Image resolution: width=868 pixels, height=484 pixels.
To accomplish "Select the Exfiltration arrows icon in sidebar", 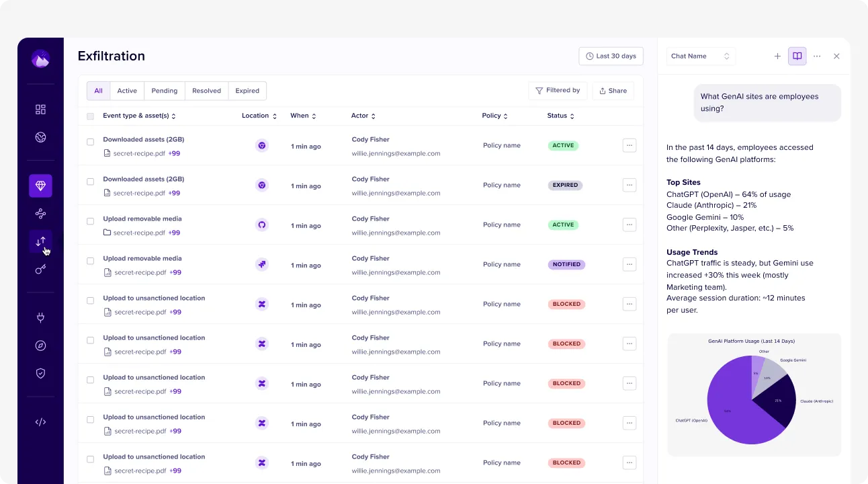I will [x=40, y=241].
